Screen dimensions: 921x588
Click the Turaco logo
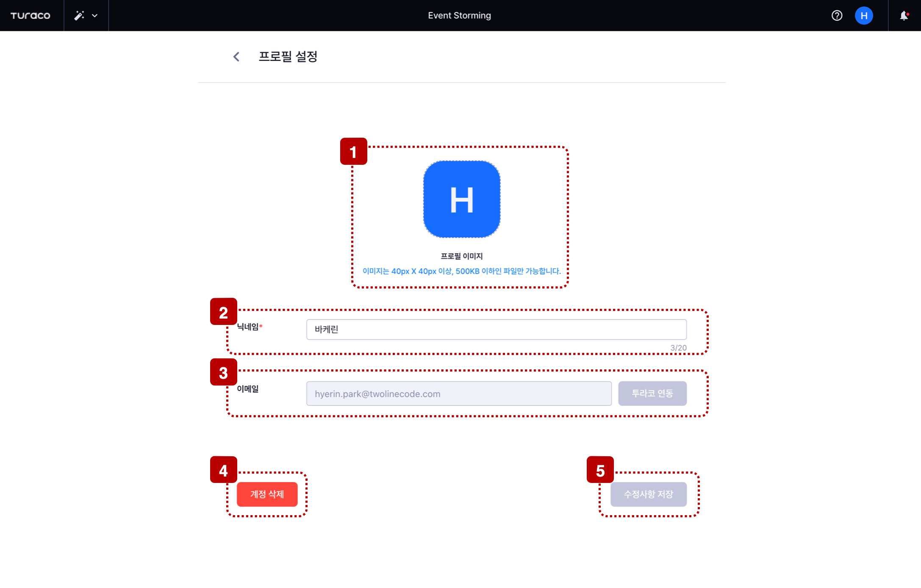[30, 16]
